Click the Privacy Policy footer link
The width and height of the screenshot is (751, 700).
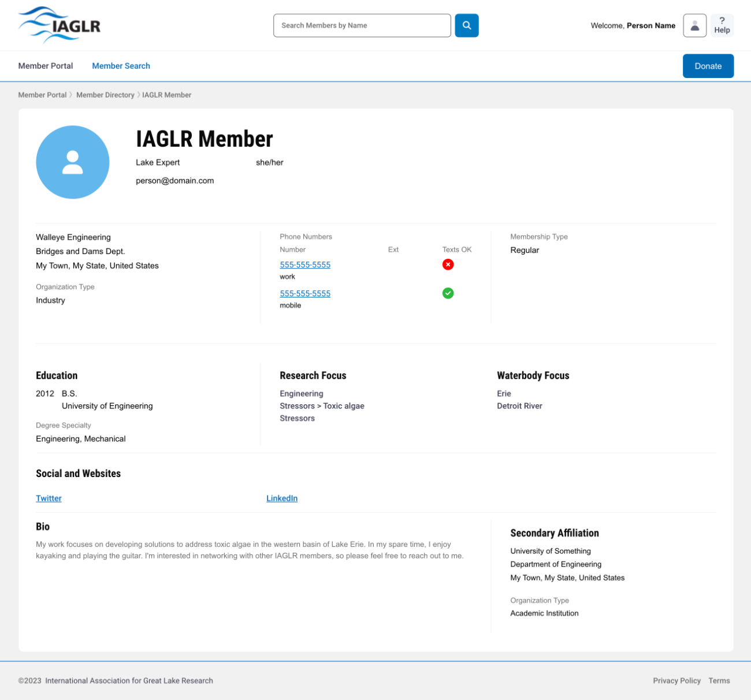(676, 680)
